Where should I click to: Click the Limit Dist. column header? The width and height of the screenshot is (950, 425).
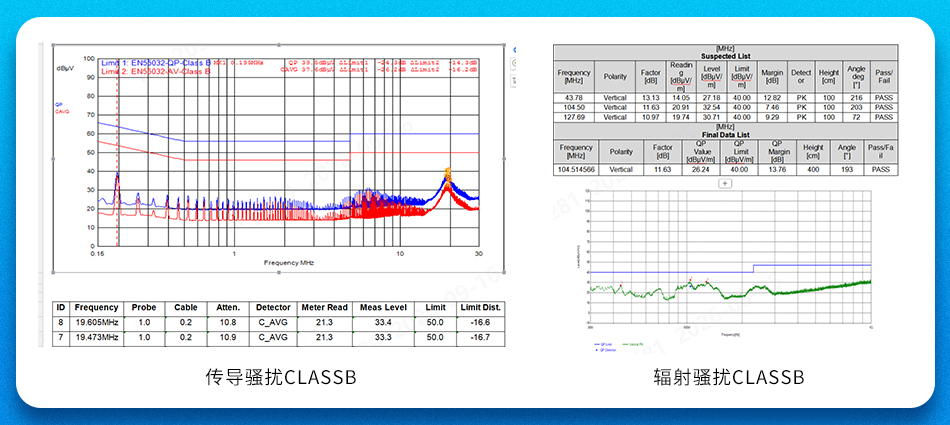(x=479, y=307)
